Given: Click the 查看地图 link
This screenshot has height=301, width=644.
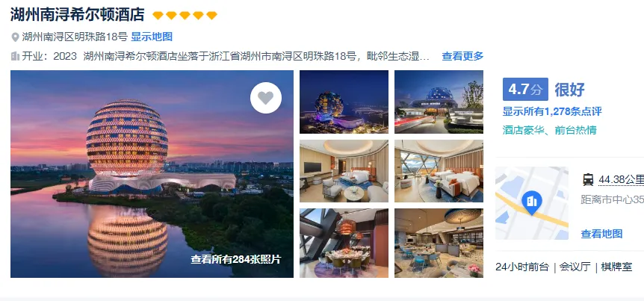Looking at the screenshot, I should [x=601, y=234].
